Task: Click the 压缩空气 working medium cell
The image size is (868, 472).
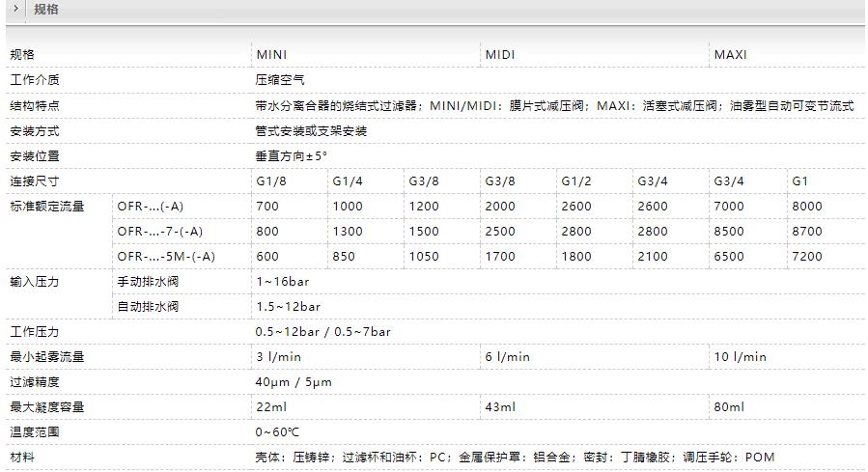Action: coord(280,80)
